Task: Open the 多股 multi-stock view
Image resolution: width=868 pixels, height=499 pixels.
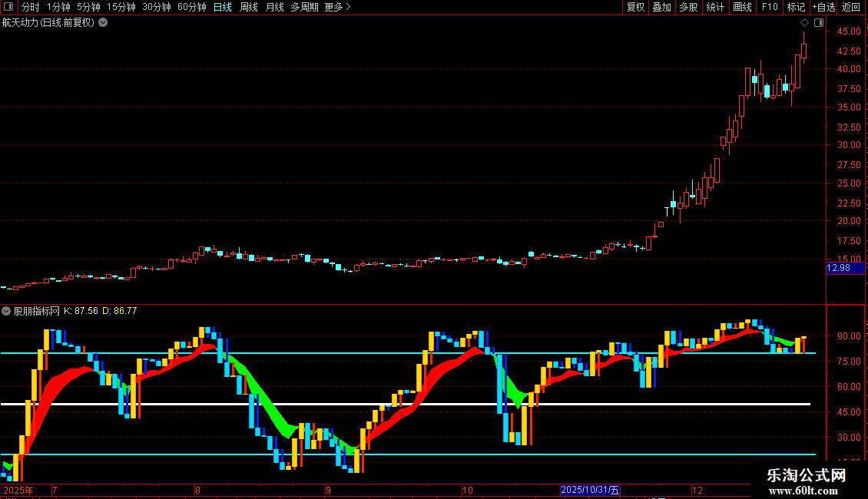Action: coord(688,7)
